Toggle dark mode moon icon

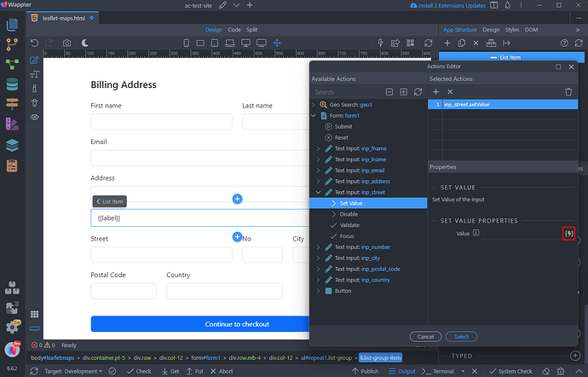[85, 43]
